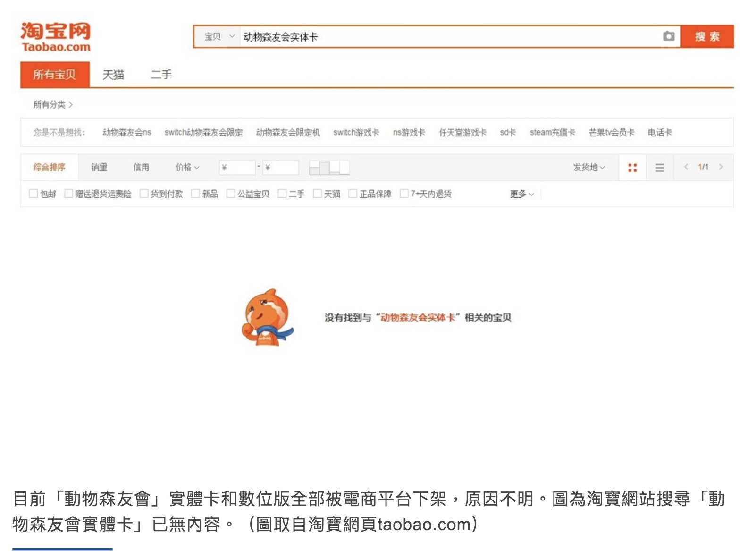Click the sd卡 suggestion link

click(x=508, y=133)
